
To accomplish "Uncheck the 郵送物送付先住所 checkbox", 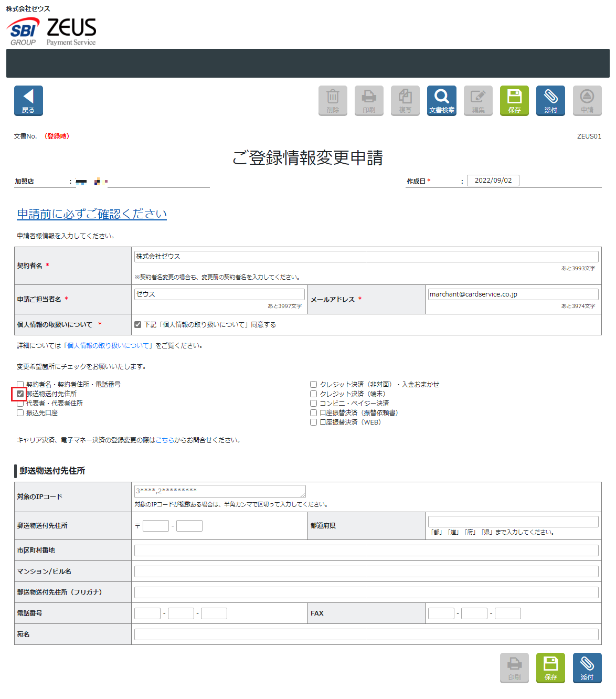I will (19, 393).
